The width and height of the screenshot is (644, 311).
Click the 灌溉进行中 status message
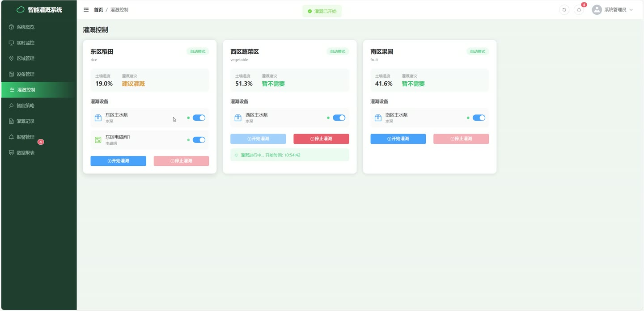(x=290, y=155)
